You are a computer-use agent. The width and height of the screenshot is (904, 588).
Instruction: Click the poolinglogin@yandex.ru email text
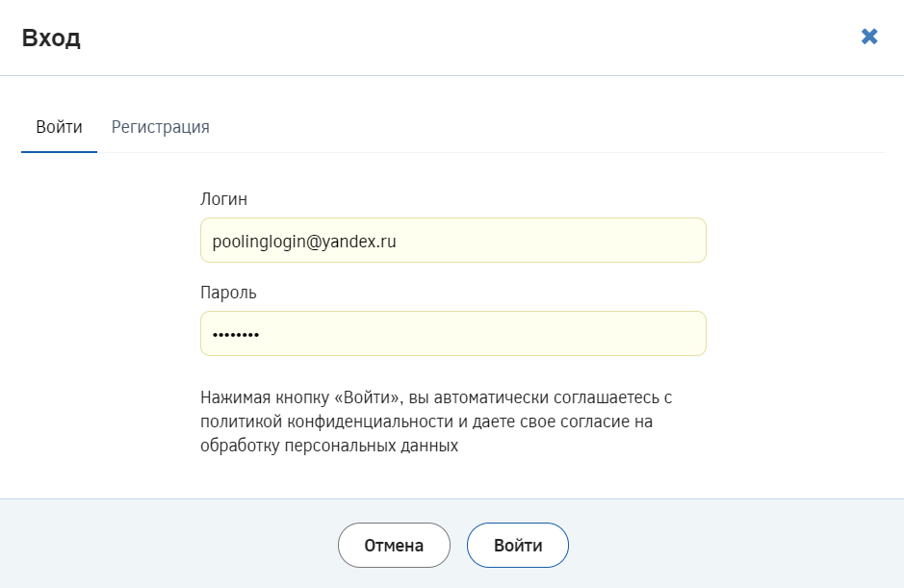304,242
